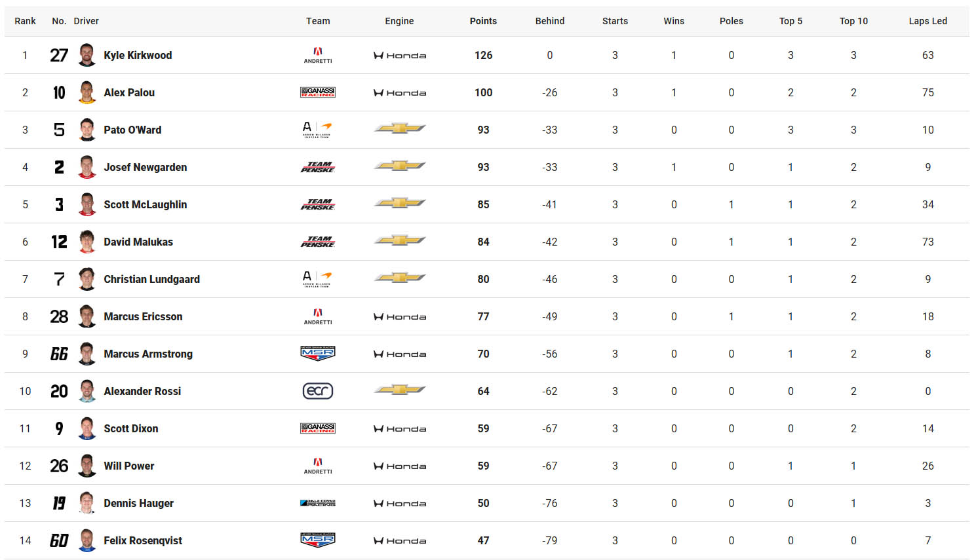Select the Honda badge in Felix Rosenqvist's row
The image size is (976, 560).
pyautogui.click(x=399, y=540)
